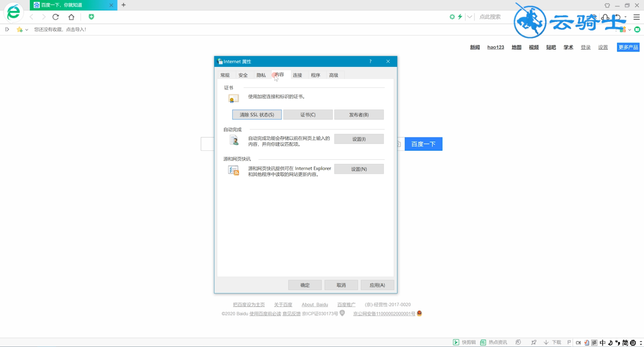The height and width of the screenshot is (347, 644).
Task: Click the 应用(A) button
Action: pos(377,285)
